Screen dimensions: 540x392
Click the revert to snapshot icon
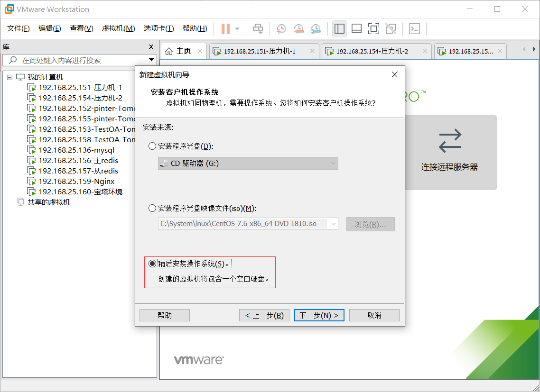pos(298,28)
